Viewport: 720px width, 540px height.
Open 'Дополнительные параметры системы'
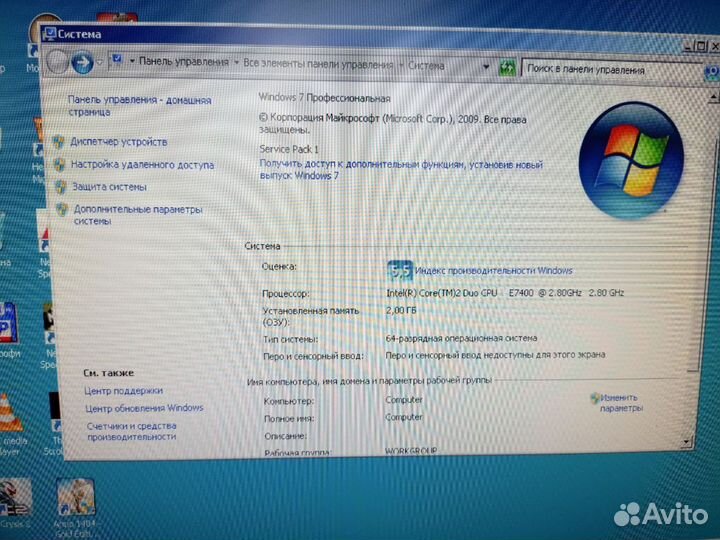(x=138, y=215)
